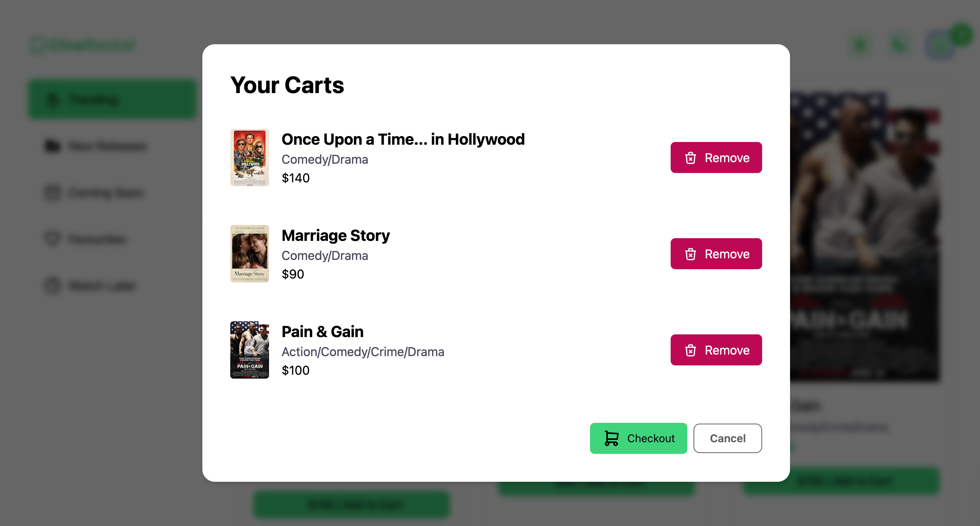Open the Pain & Gain poster thumbnail

(250, 350)
